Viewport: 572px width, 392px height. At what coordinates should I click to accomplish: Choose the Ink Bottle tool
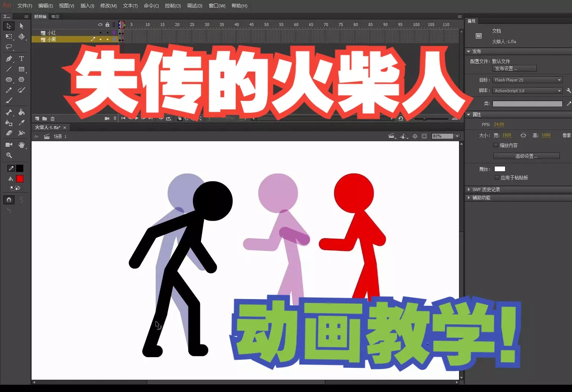coord(9,123)
